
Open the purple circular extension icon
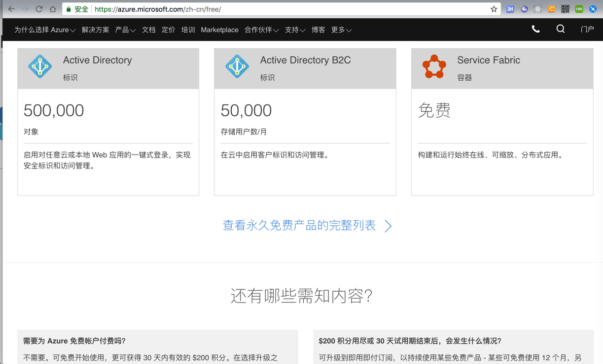pos(524,9)
